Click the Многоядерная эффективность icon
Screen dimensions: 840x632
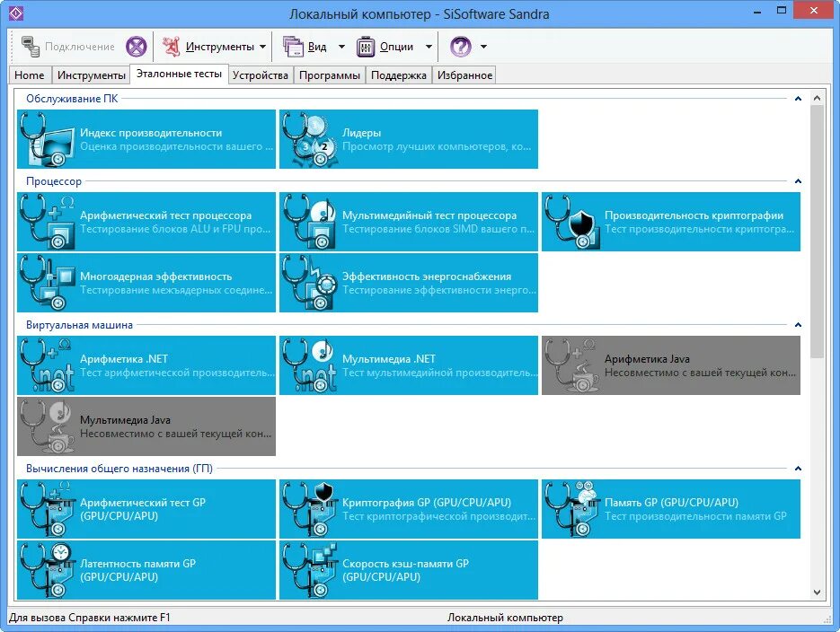click(x=47, y=283)
